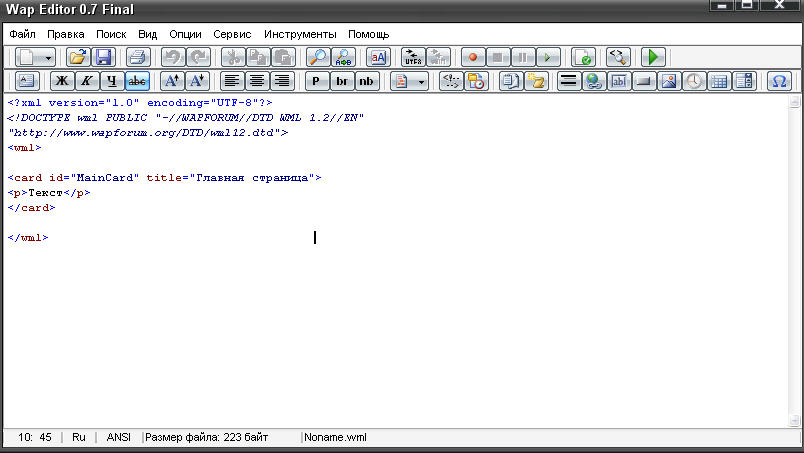This screenshot has width=804, height=453.
Task: Open Find and Replace (A to B)
Action: 343,57
